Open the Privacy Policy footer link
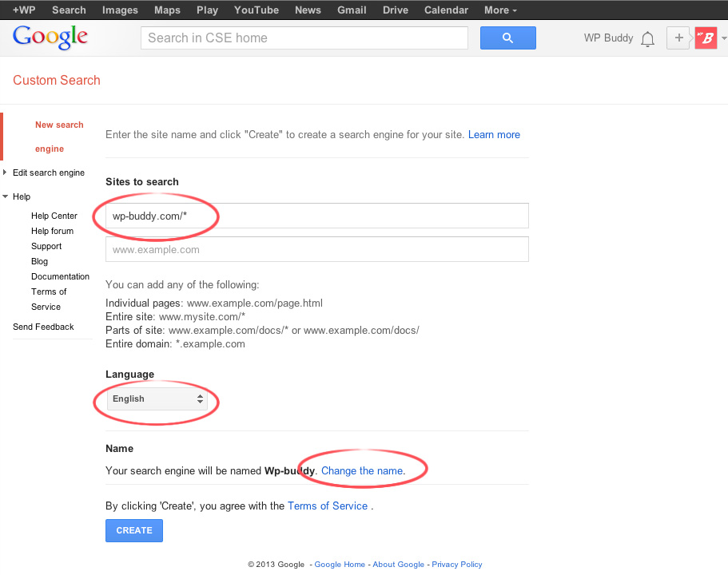This screenshot has width=728, height=575. [x=457, y=564]
